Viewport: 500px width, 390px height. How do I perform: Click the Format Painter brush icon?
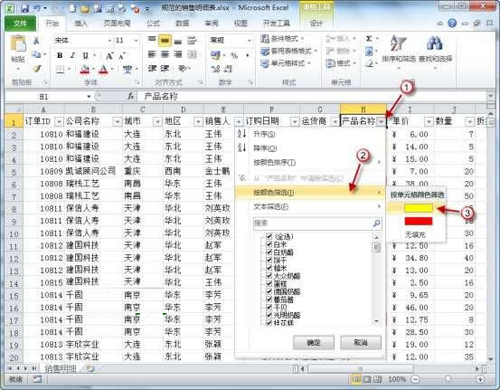(x=36, y=69)
